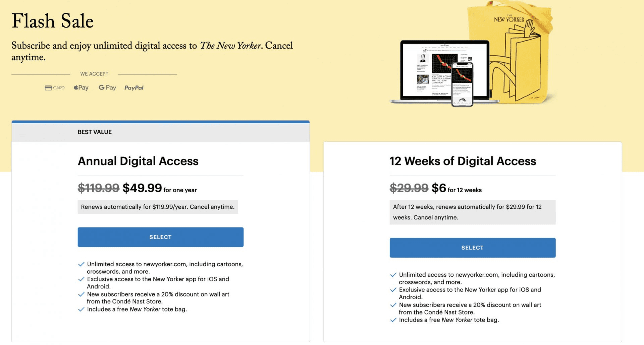Click the BEST VALUE banner

[x=95, y=132]
